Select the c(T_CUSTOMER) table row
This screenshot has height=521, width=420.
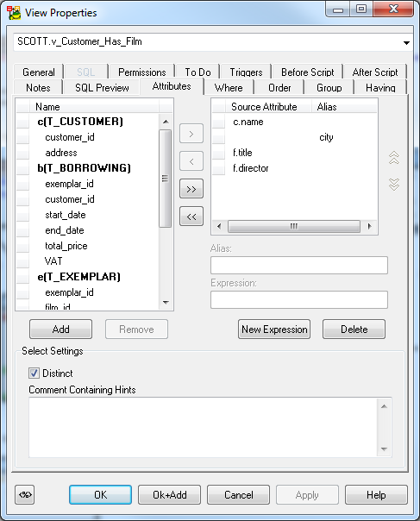(88, 122)
